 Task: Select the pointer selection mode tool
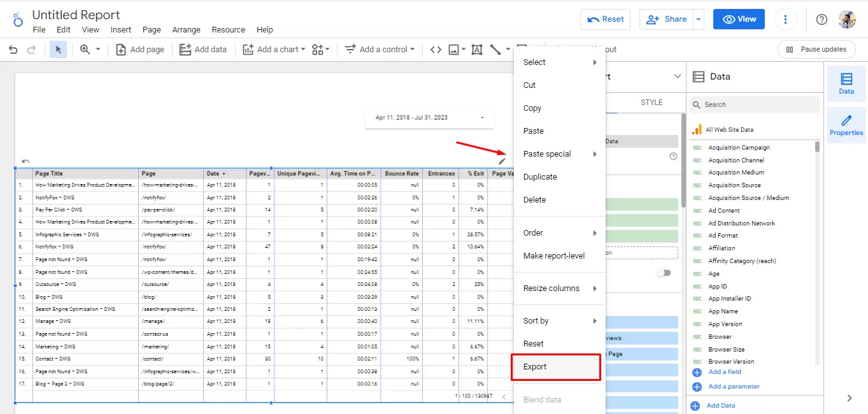[x=59, y=50]
